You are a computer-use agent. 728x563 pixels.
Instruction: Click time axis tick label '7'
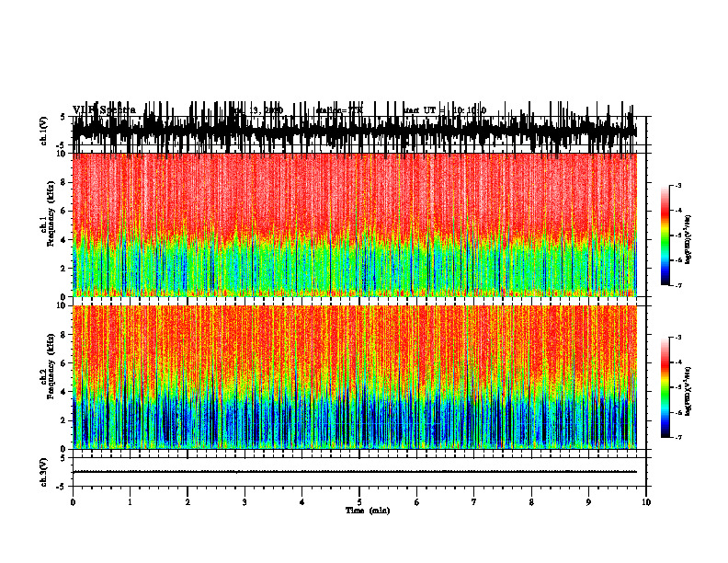(474, 502)
